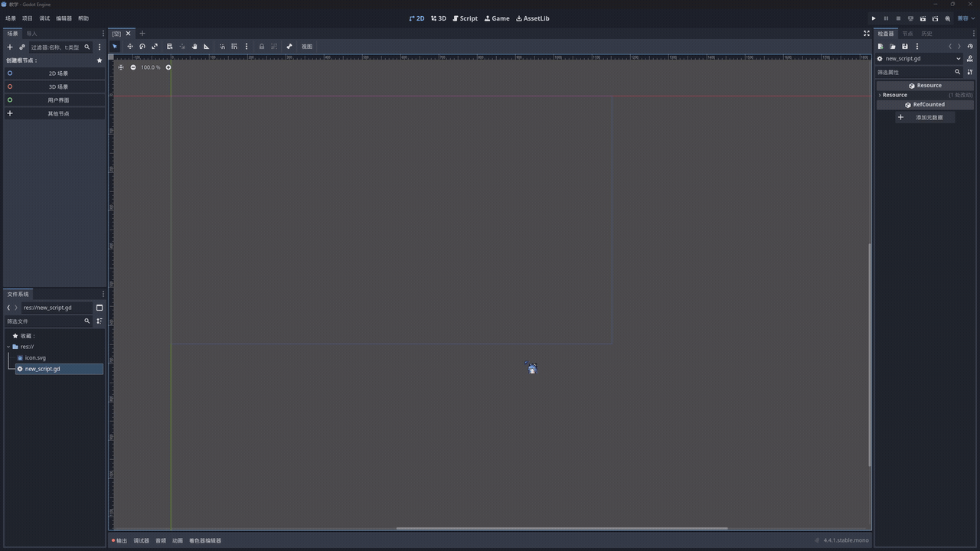The height and width of the screenshot is (551, 980).
Task: Expand the Resource section in Inspector
Action: click(894, 95)
